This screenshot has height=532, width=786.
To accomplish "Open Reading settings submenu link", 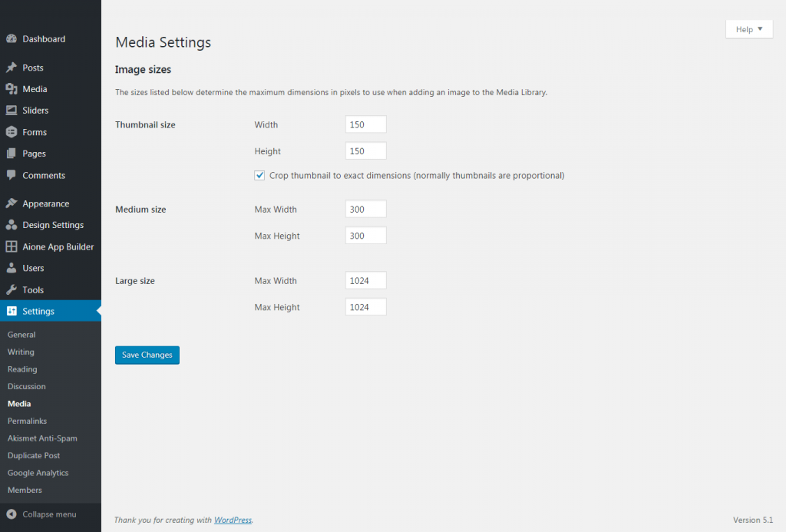I will (x=22, y=369).
